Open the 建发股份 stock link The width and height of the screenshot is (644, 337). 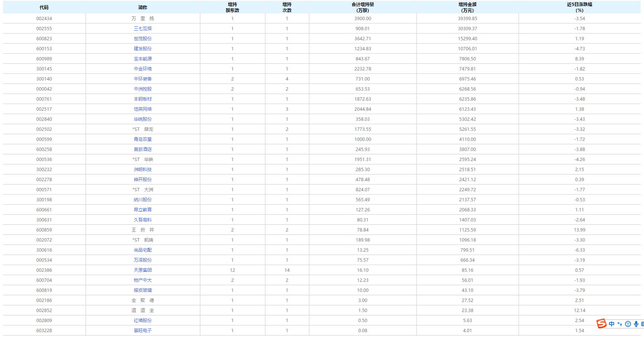[143, 49]
